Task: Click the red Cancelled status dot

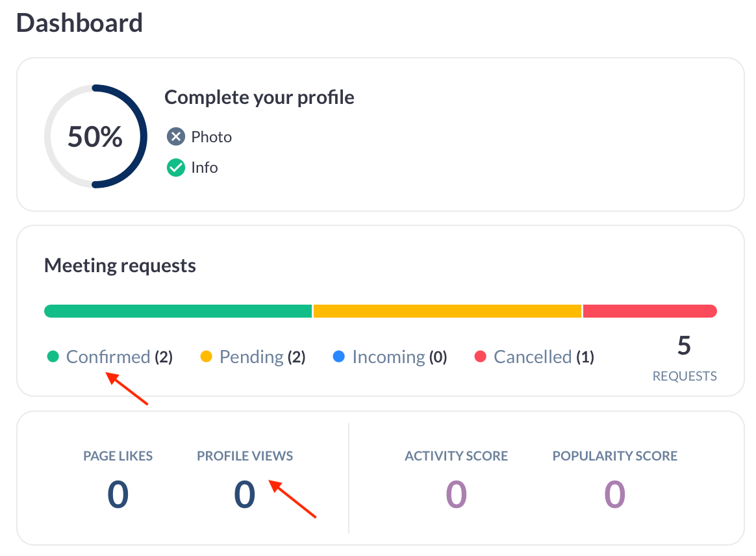Action: click(x=481, y=357)
